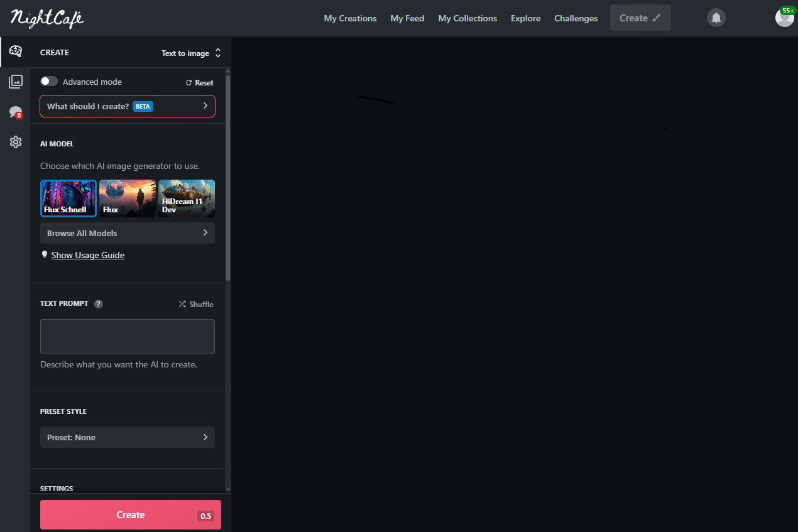
Task: Go to My Feed
Action: tap(407, 18)
